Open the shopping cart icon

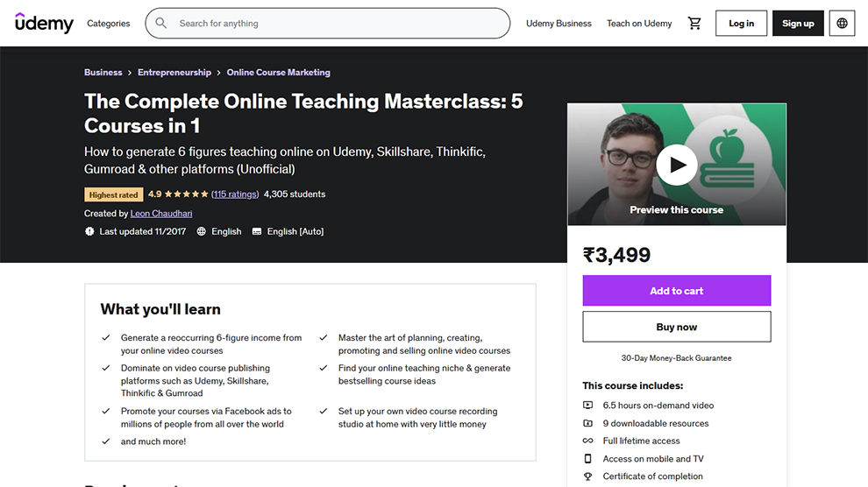point(694,24)
